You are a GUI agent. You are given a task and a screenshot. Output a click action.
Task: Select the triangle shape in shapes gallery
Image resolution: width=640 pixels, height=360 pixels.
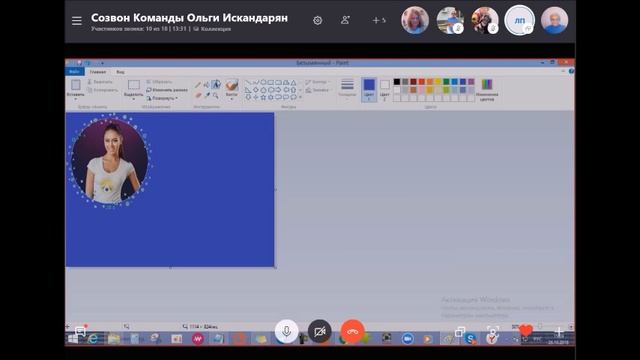(293, 82)
